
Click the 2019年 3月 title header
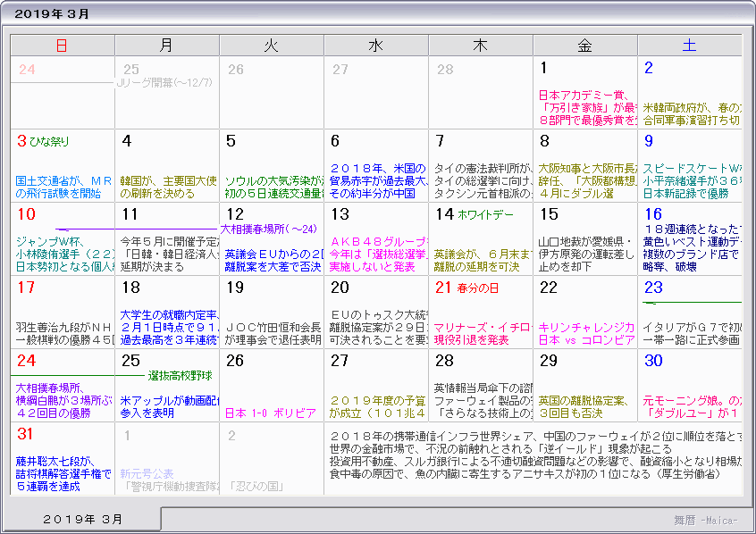coord(53,14)
